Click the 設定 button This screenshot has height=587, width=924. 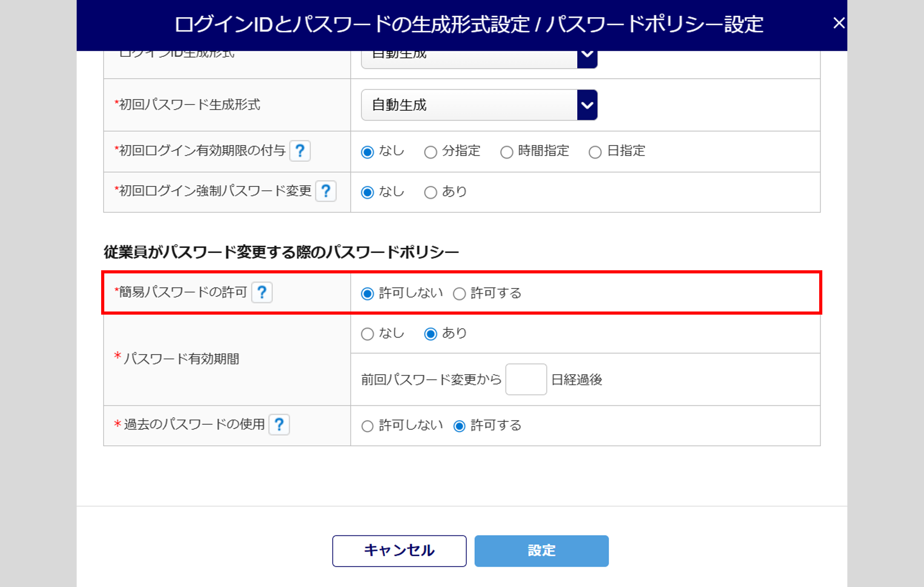click(x=541, y=550)
